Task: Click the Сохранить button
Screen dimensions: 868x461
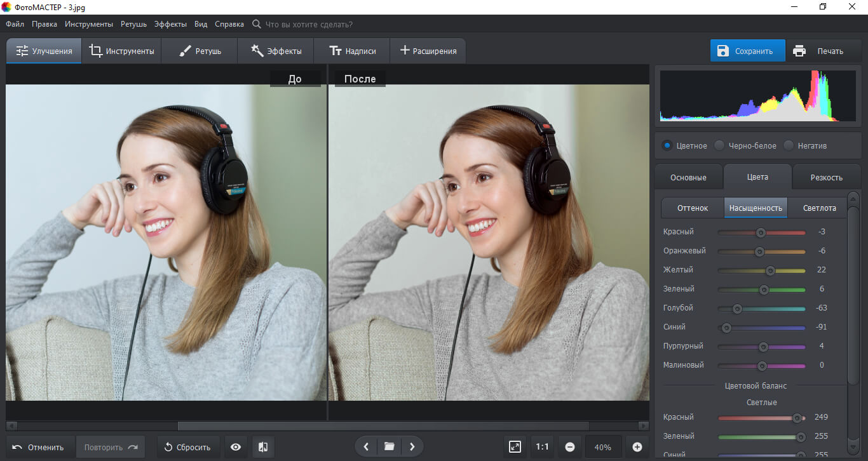Action: [x=747, y=51]
